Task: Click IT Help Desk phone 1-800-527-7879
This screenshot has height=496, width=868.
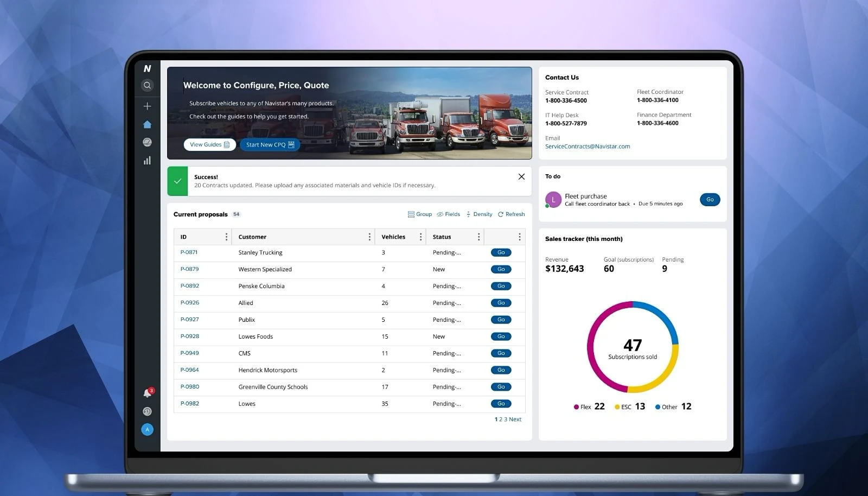Action: 566,123
